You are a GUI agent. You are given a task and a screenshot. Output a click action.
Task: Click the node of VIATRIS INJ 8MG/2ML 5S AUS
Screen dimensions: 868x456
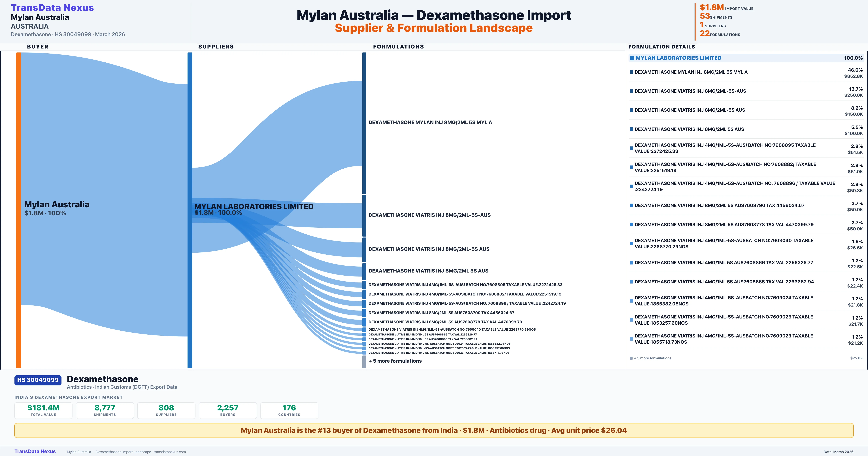(x=364, y=271)
